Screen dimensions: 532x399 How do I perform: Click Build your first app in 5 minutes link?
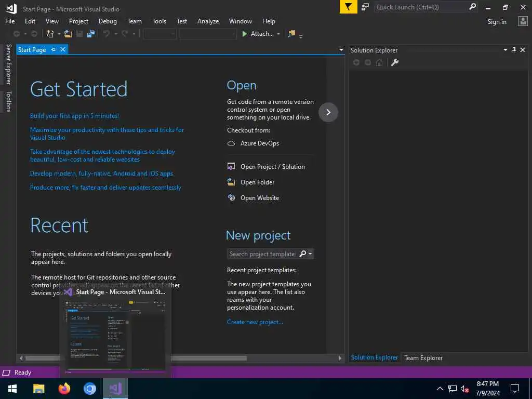pos(74,116)
